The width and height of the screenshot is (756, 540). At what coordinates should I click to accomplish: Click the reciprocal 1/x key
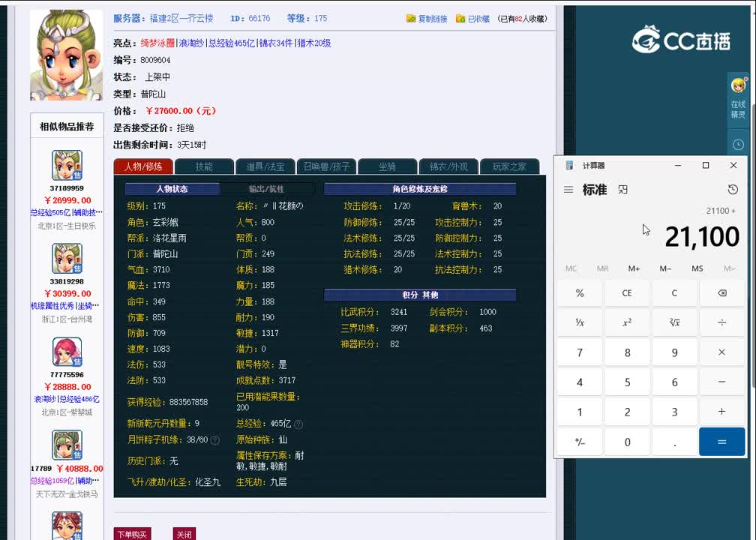pos(580,322)
